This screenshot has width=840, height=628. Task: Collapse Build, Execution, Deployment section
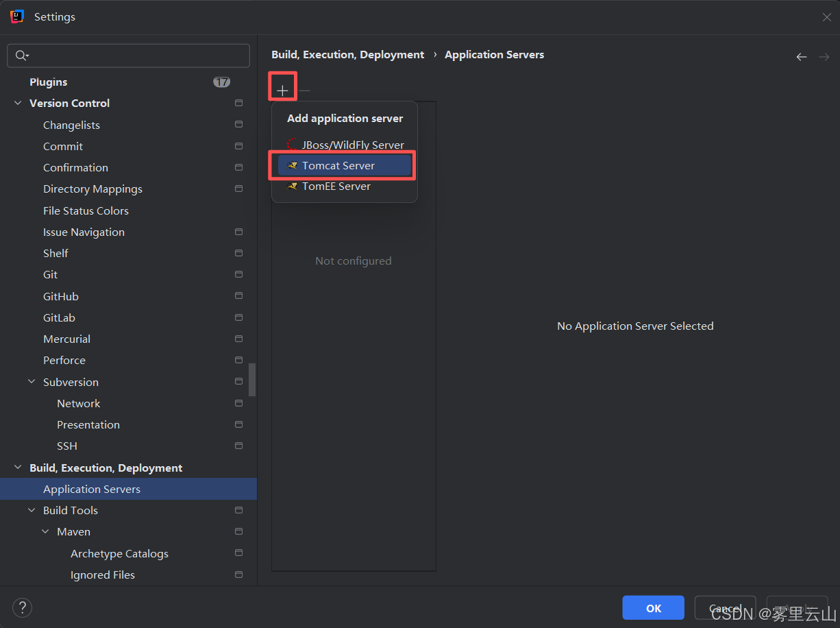coord(18,468)
